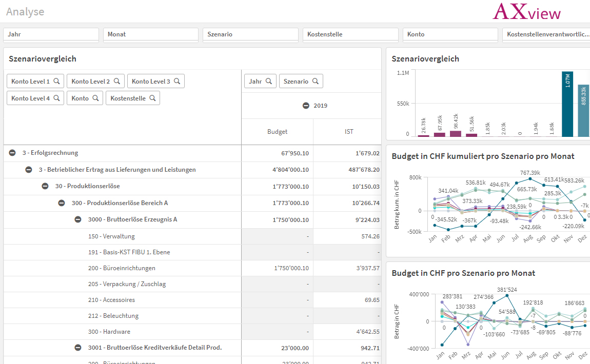Click search icon on Szenario dimension button
Image resolution: width=590 pixels, height=364 pixels.
point(316,81)
